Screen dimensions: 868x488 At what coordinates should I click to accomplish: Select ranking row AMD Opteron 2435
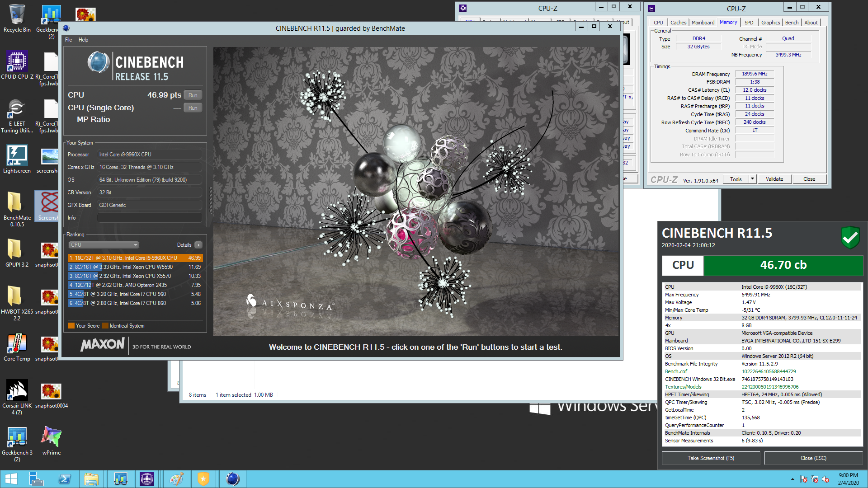pos(135,285)
